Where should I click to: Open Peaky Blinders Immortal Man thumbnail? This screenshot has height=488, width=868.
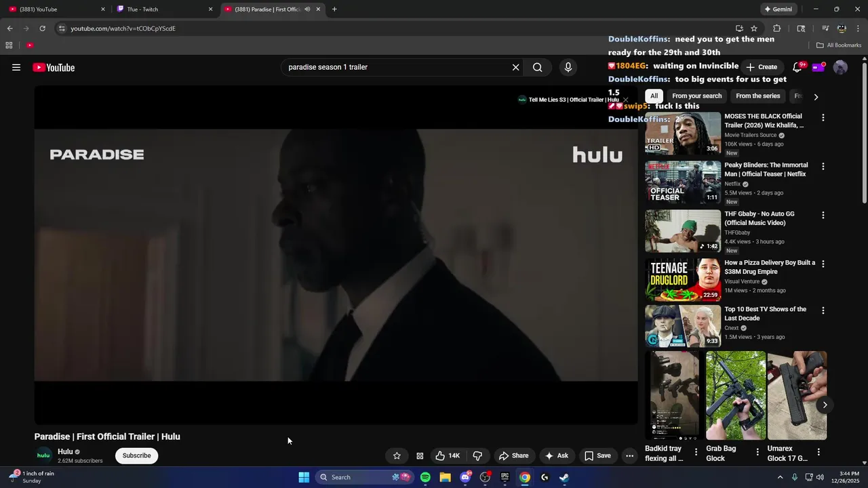coord(683,182)
